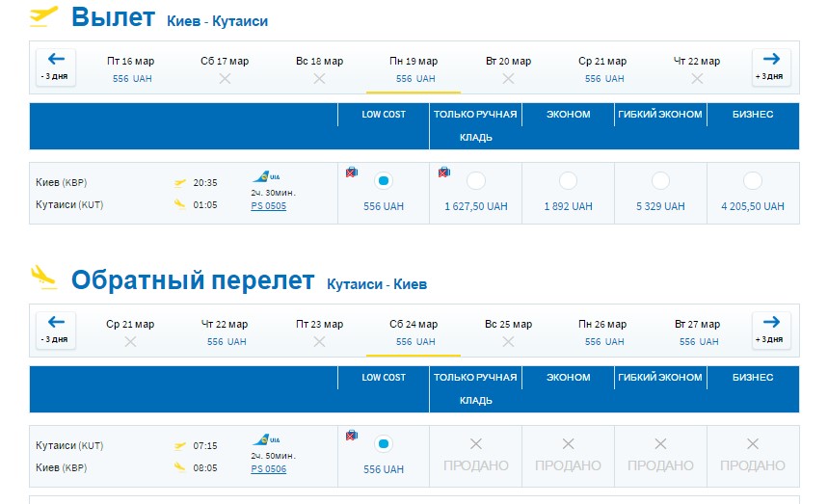The height and width of the screenshot is (504, 828).
Task: Pick departure date Ср 21 мар at 556 UAH
Action: pyautogui.click(x=603, y=68)
